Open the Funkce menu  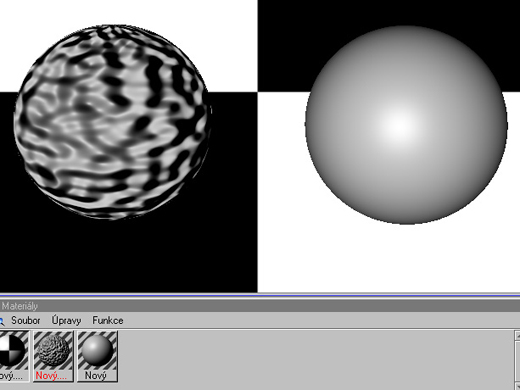[x=108, y=320]
